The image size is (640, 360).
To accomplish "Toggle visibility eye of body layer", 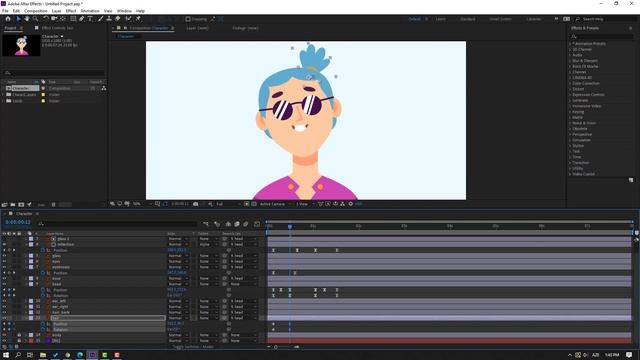I will 4,335.
